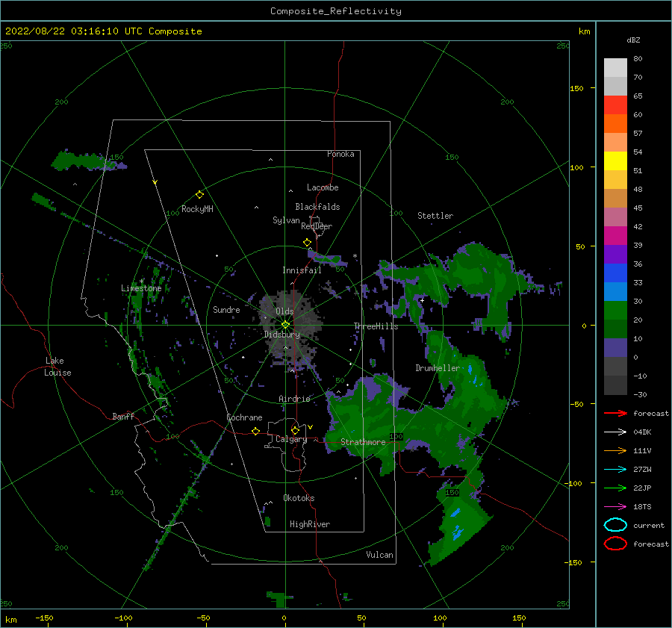Viewport: 672px width, 628px height.
Task: Click the Blackfalds label
Action: (317, 207)
